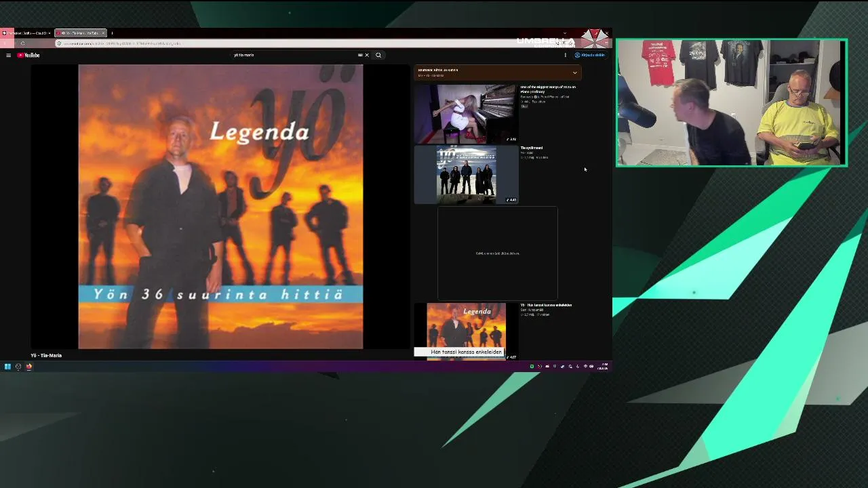
Task: Click the green system tray icon
Action: [532, 367]
